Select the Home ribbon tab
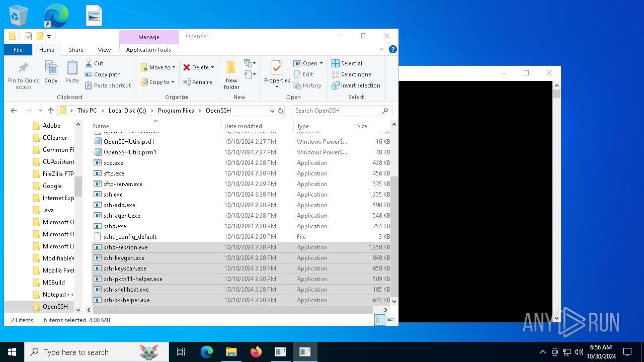644x362 pixels. [x=47, y=50]
